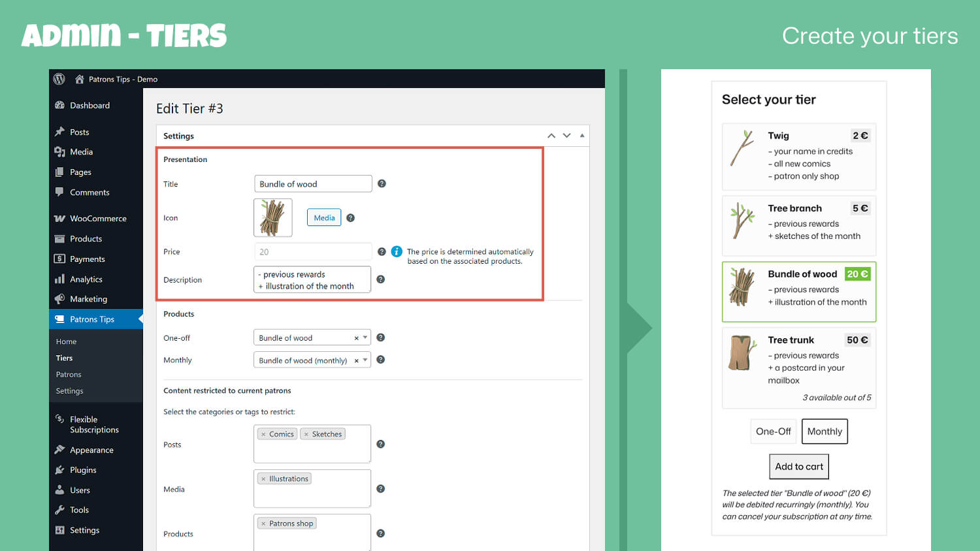Show help for the Icon field
This screenshot has width=980, height=551.
350,217
